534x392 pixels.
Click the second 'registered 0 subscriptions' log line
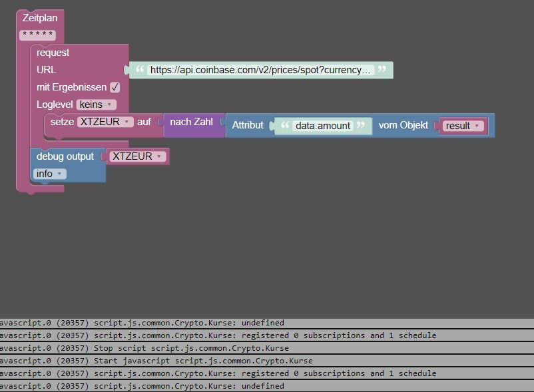pos(267,373)
